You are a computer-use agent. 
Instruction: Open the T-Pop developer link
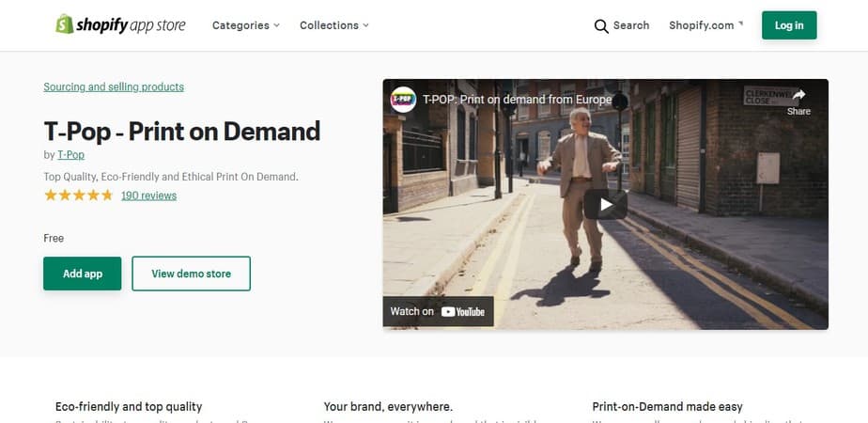pyautogui.click(x=70, y=155)
